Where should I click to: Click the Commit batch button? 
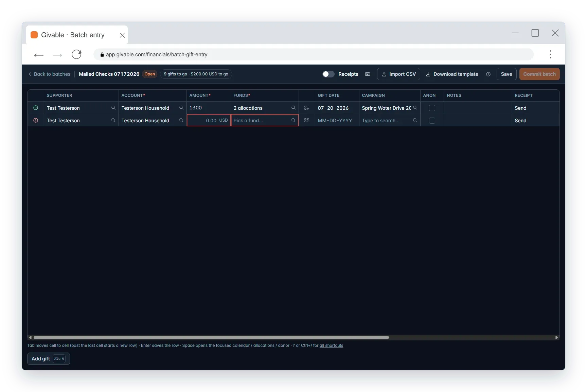pyautogui.click(x=539, y=74)
